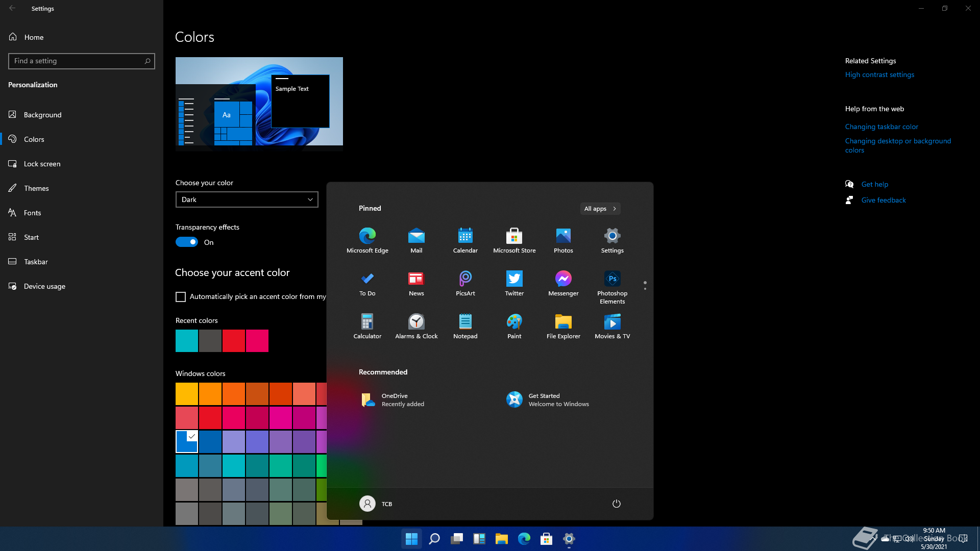Open Microsoft Edge from pinned apps
The image size is (980, 551).
point(367,240)
